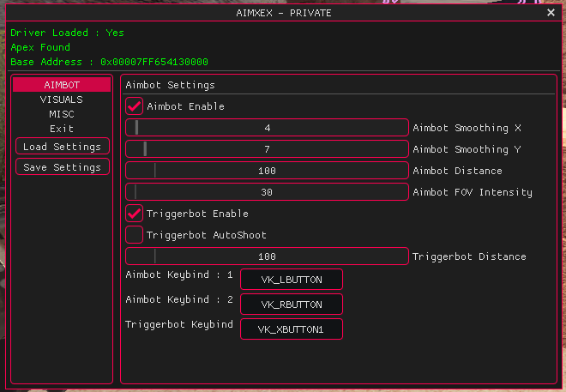The image size is (566, 392).
Task: Click the Aimbot Distance slider
Action: click(x=267, y=171)
